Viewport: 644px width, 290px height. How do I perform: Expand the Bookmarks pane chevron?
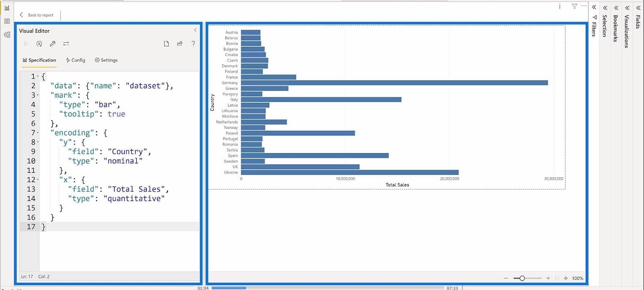pyautogui.click(x=616, y=8)
